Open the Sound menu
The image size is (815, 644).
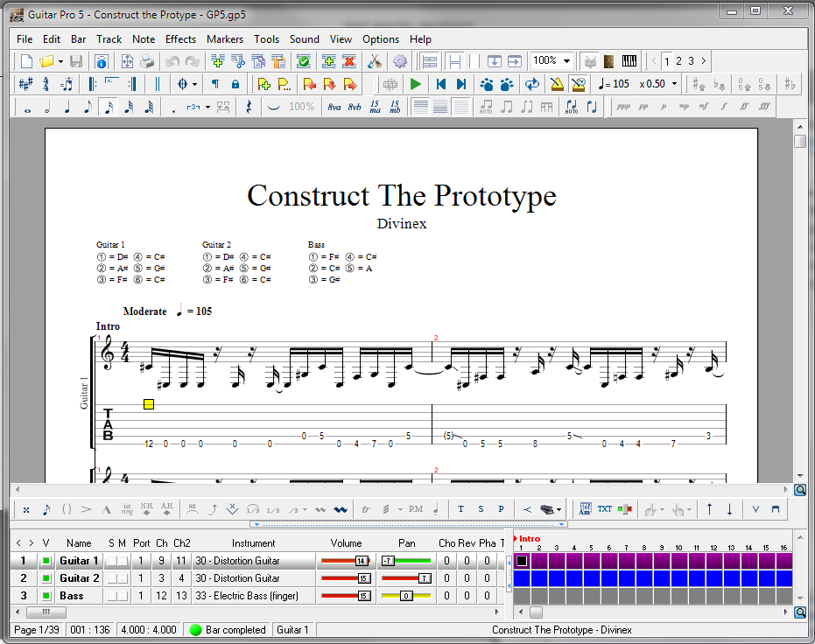point(304,39)
